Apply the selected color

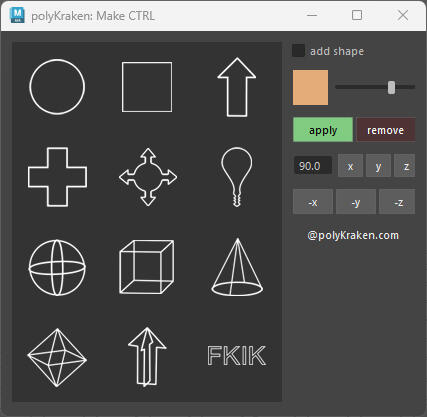point(323,130)
